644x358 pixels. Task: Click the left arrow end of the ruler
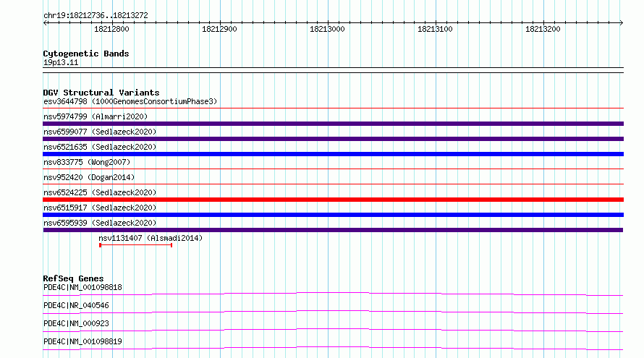point(46,22)
